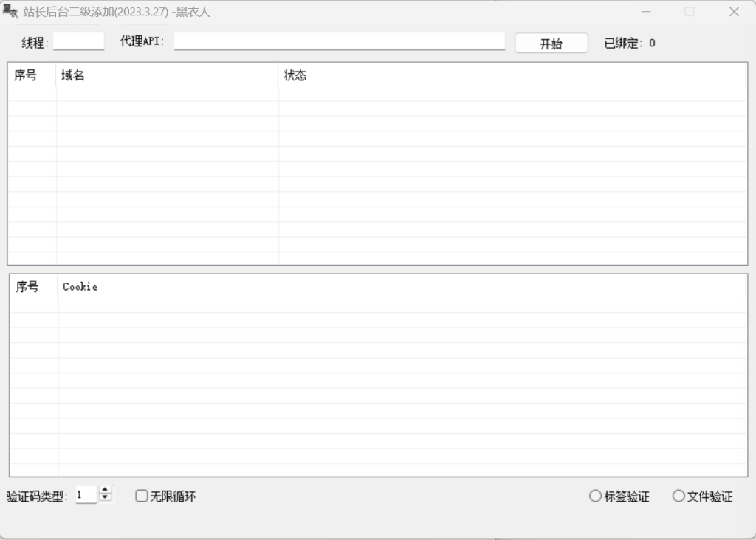Select the 标签验证 radio button

point(595,496)
